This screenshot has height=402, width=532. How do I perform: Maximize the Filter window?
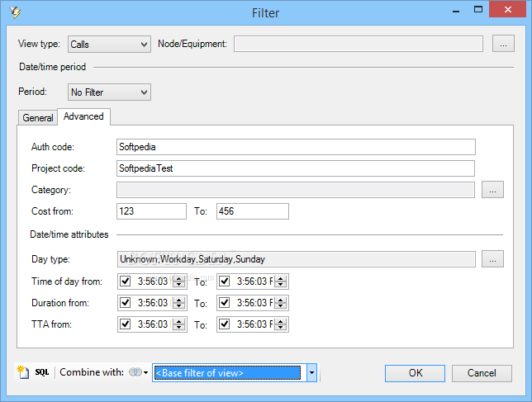point(478,10)
